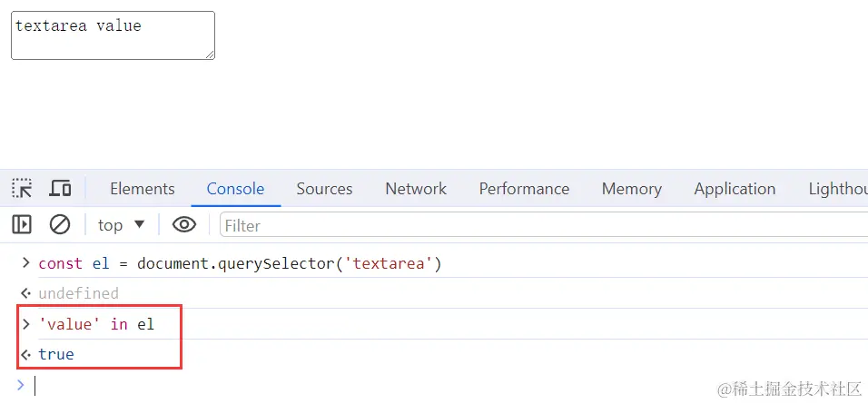Open the top JavaScript context dropdown
The width and height of the screenshot is (868, 404).
click(x=122, y=225)
